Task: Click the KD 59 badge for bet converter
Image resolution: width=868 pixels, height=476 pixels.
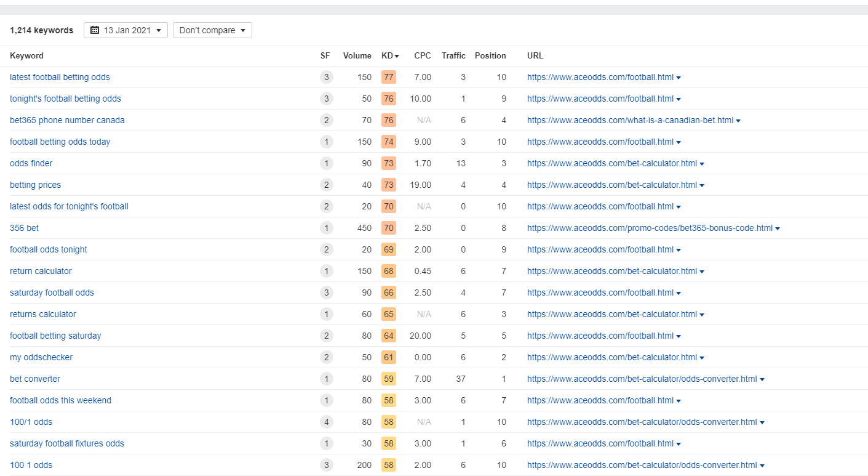Action: coord(388,379)
